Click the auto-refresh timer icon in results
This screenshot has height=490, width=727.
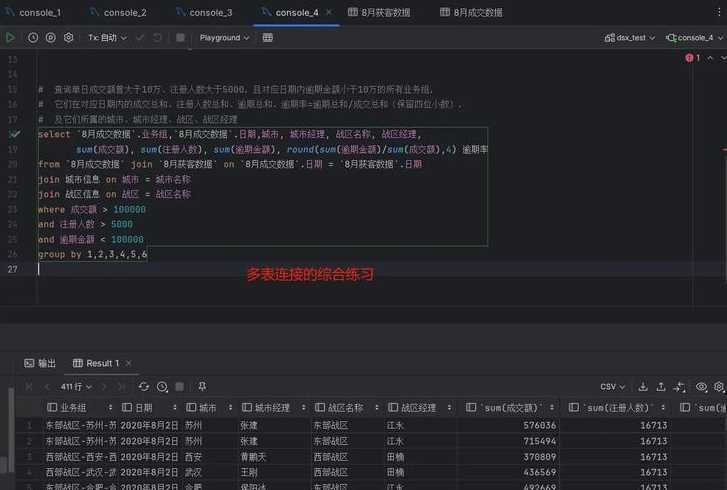pyautogui.click(x=162, y=386)
